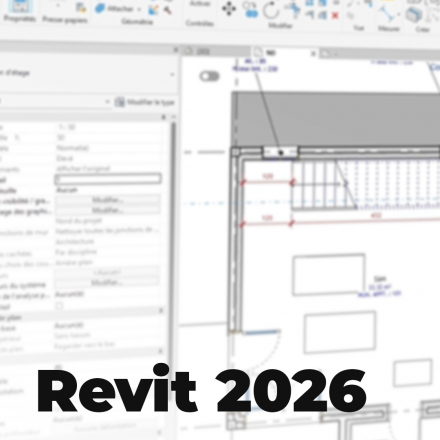Close the N0 view tab
Image resolution: width=440 pixels, height=440 pixels.
[x=313, y=53]
